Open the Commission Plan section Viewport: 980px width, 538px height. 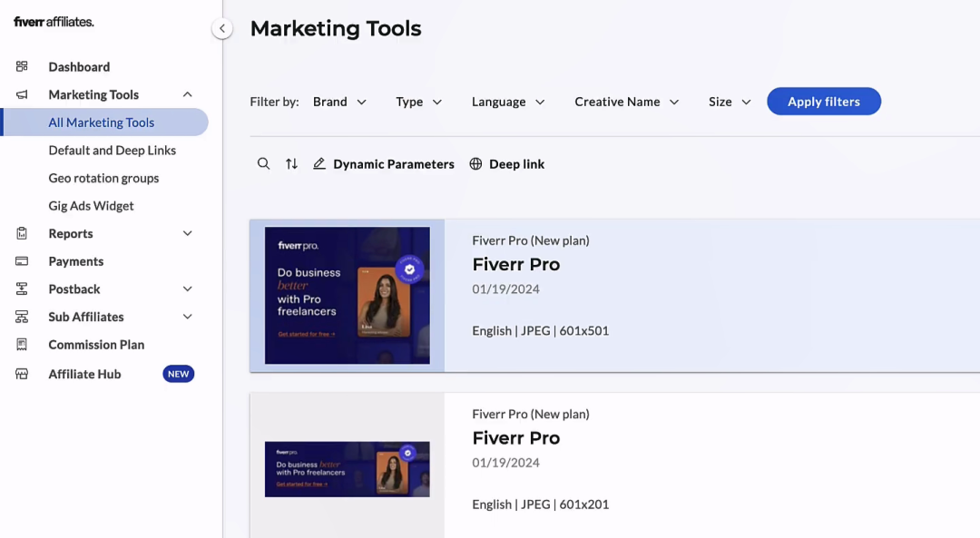click(x=96, y=344)
